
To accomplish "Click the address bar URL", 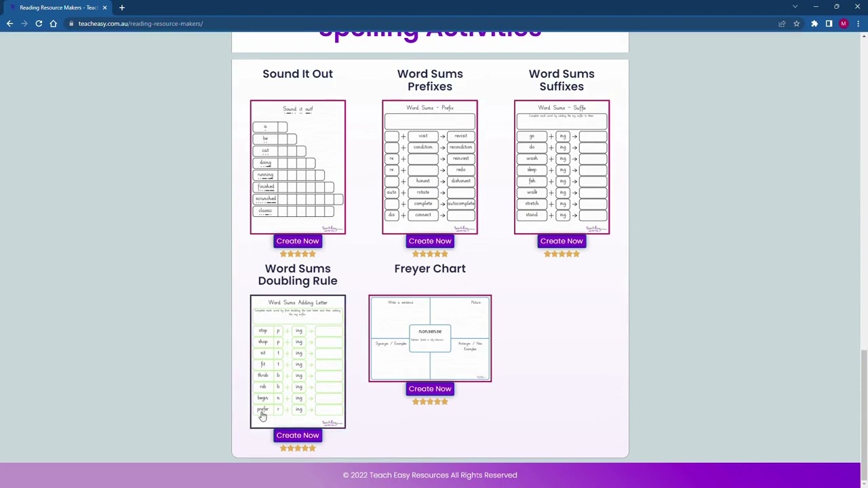I will tap(140, 24).
